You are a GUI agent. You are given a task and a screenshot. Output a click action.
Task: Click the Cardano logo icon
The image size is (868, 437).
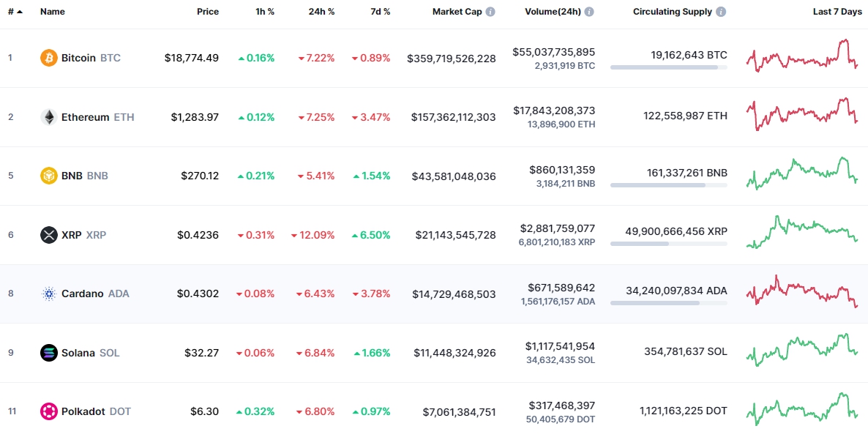pos(49,294)
